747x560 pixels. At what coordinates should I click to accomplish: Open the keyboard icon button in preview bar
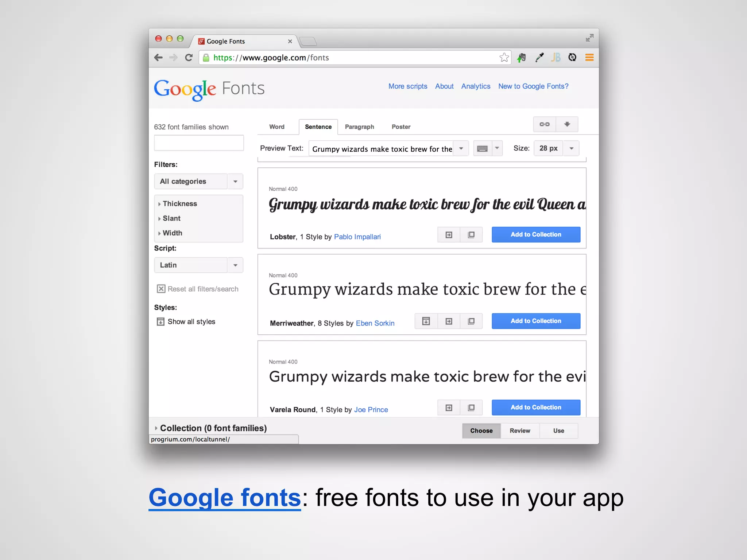482,148
